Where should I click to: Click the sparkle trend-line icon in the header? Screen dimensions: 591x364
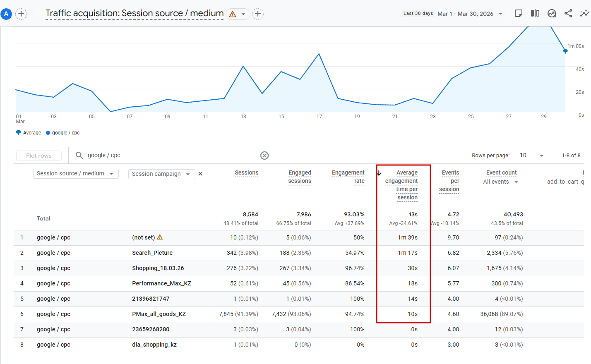[584, 14]
